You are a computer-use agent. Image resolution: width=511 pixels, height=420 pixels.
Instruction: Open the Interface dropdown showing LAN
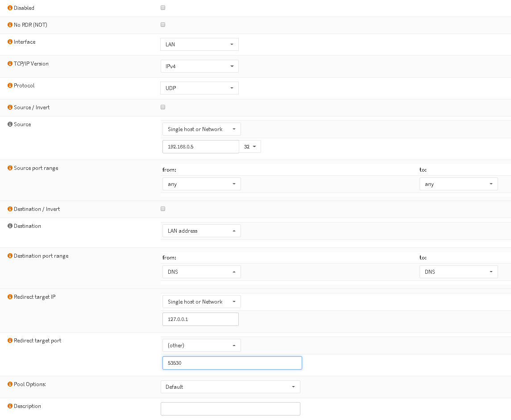pos(199,44)
